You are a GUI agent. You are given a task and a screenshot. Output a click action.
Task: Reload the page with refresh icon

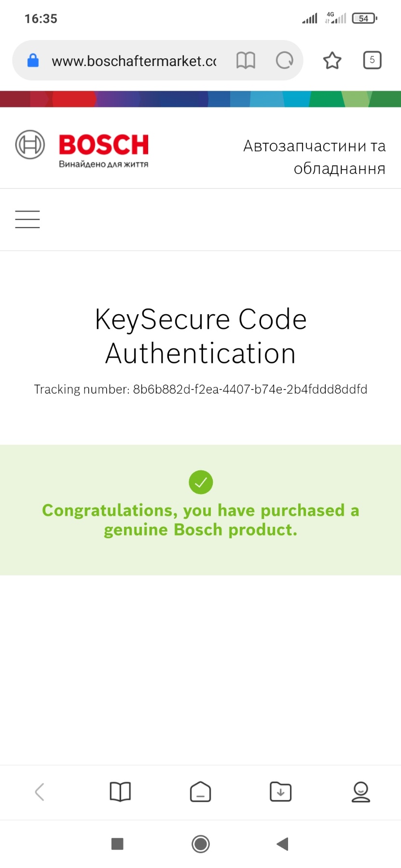[285, 61]
